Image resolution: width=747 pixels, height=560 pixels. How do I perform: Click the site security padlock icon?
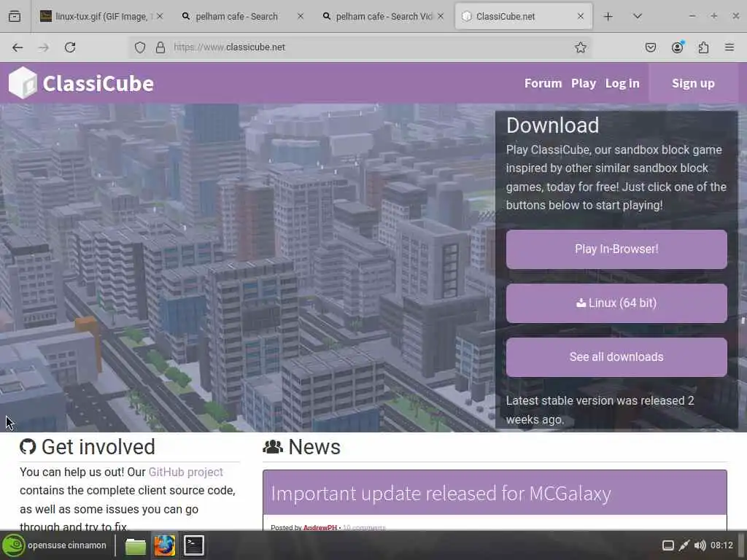tap(160, 47)
